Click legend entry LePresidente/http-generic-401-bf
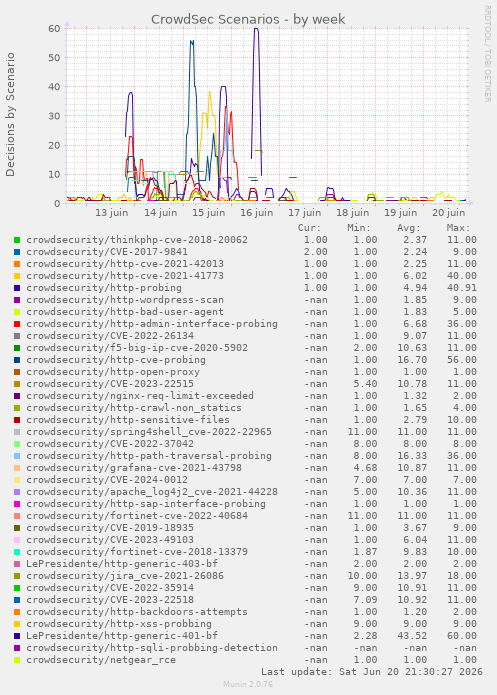This screenshot has width=497, height=695. tap(122, 636)
